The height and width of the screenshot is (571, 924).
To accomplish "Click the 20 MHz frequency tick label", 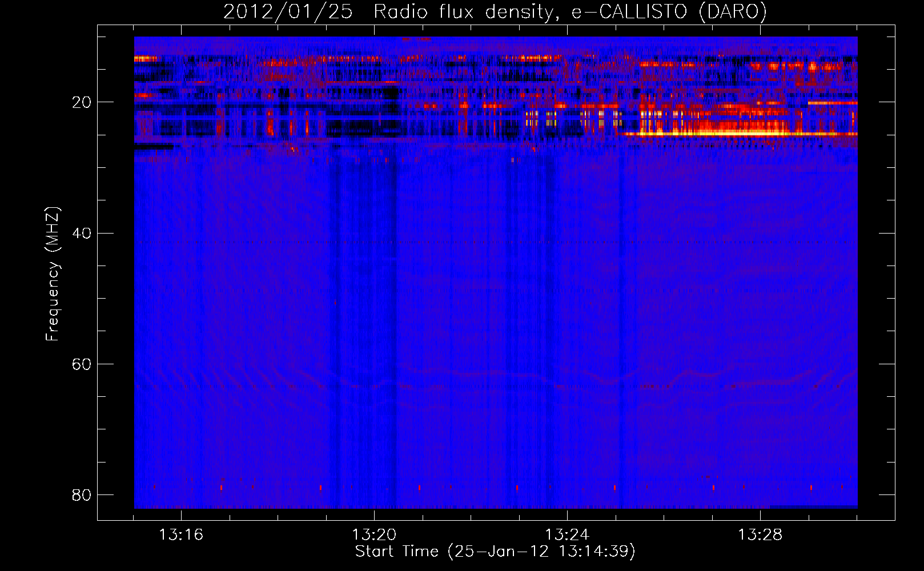I will click(82, 102).
